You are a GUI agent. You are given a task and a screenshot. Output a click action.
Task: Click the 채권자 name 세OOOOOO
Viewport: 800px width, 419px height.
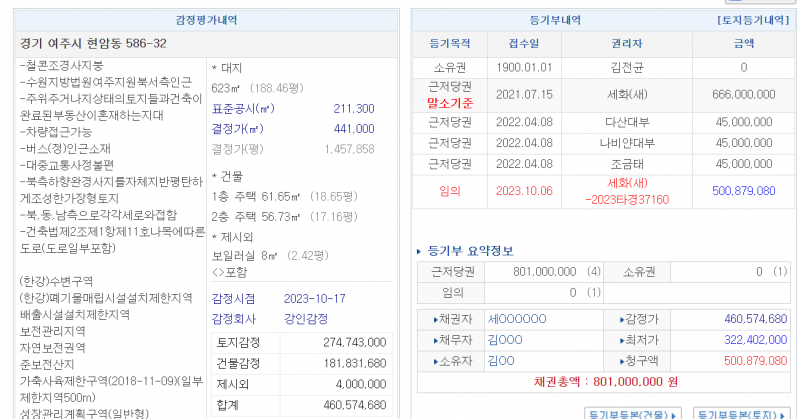point(517,319)
